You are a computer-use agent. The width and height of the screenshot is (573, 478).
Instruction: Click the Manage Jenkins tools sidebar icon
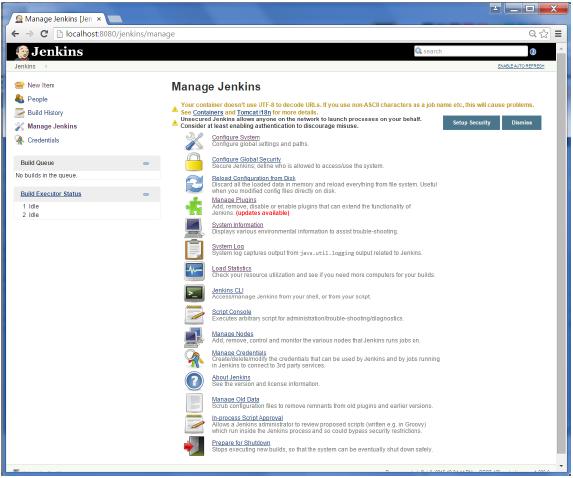coord(19,126)
